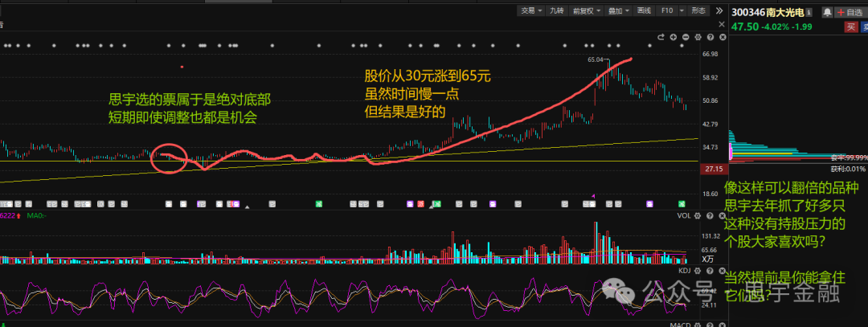Viewport: 868px width, 327px height.
Task: Open VOL indicator settings gear
Action: [699, 215]
